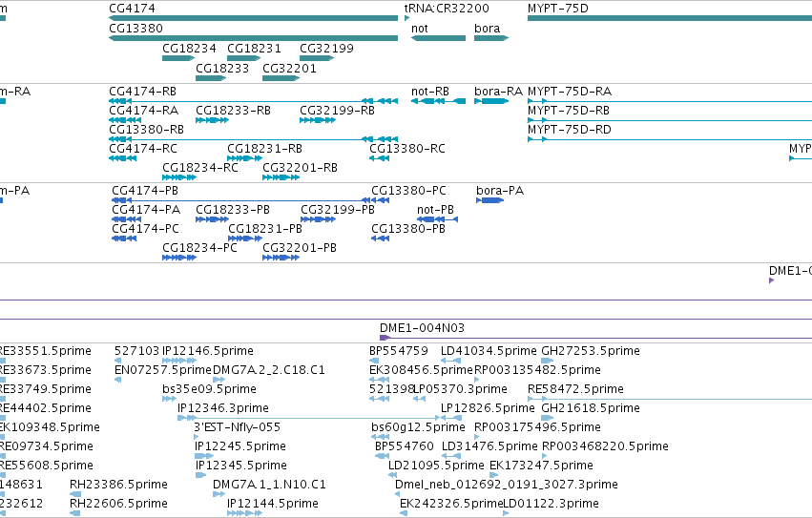Click the MYPT-75D-RB transcript
The height and width of the screenshot is (518, 812).
pyautogui.click(x=670, y=120)
